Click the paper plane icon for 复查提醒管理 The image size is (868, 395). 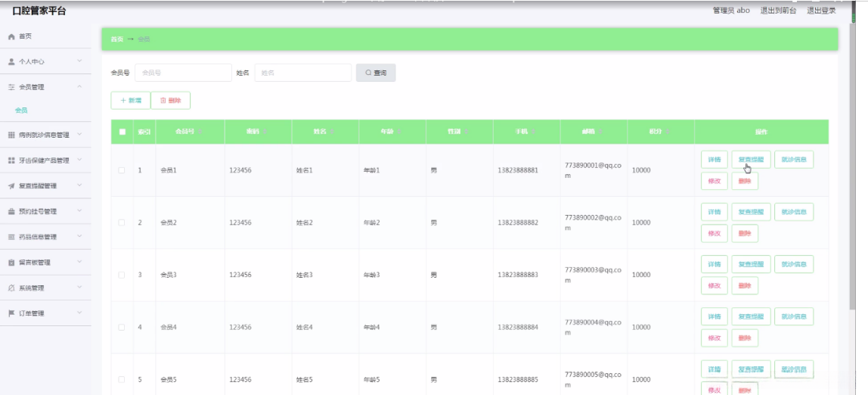coord(11,186)
